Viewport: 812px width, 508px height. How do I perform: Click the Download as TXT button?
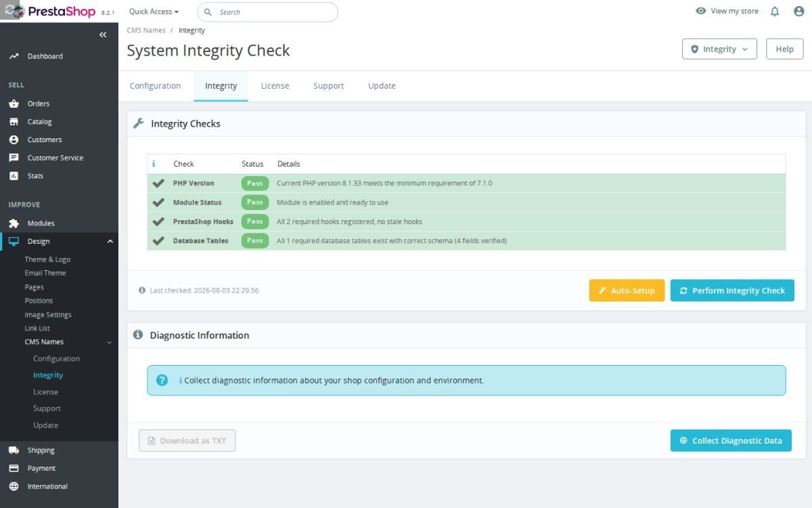coord(187,441)
